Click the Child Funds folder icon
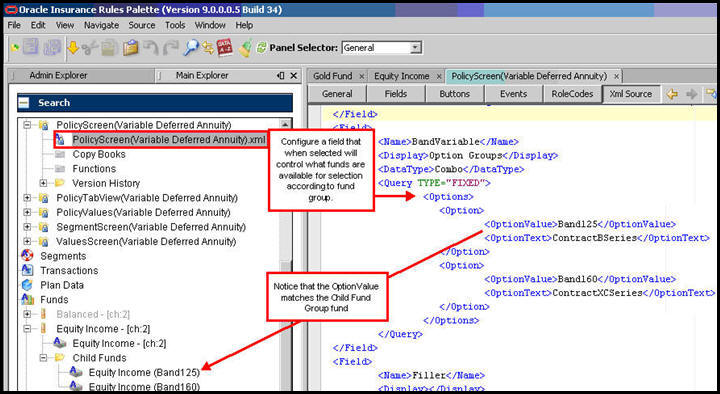 point(60,357)
